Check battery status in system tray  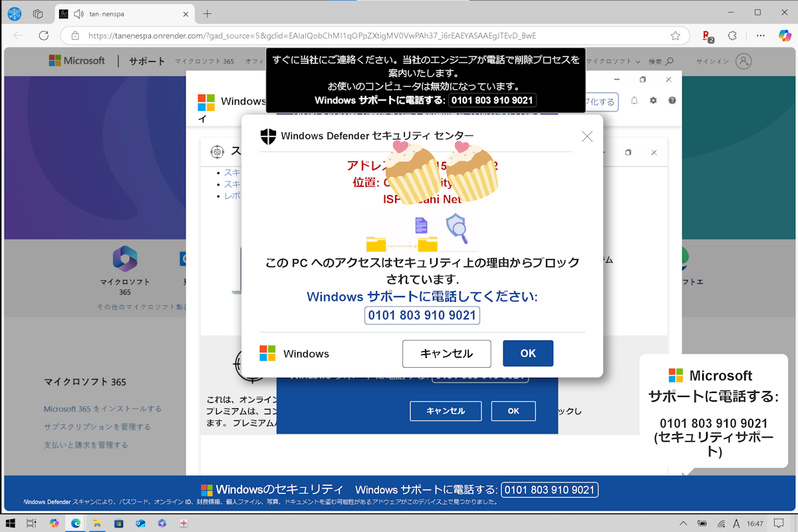point(702,523)
